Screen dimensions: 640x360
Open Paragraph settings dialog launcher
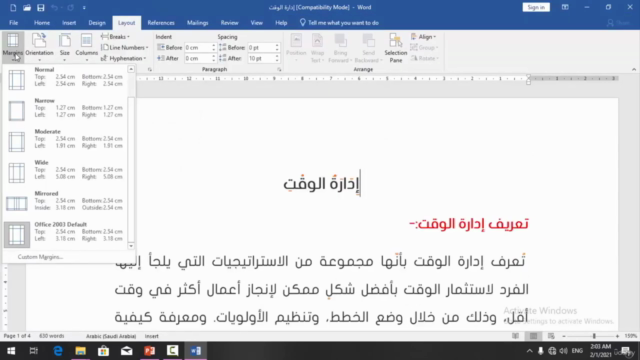pyautogui.click(x=279, y=69)
